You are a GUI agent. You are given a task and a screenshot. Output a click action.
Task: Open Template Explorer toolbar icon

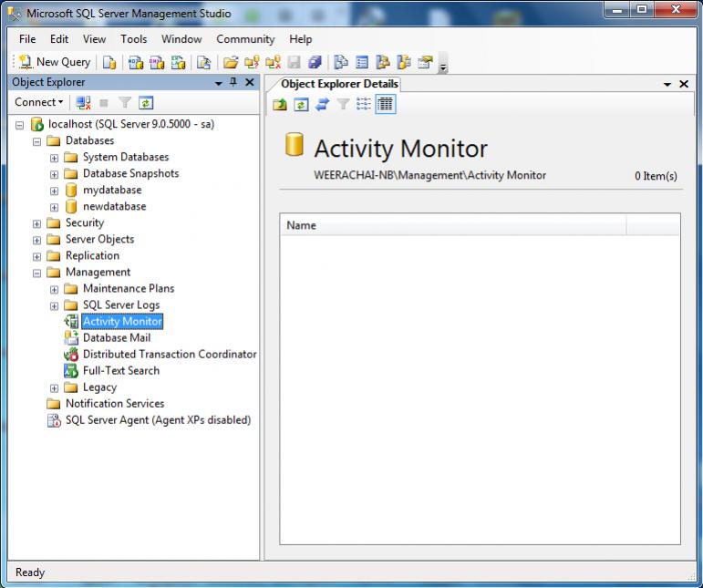coord(404,62)
